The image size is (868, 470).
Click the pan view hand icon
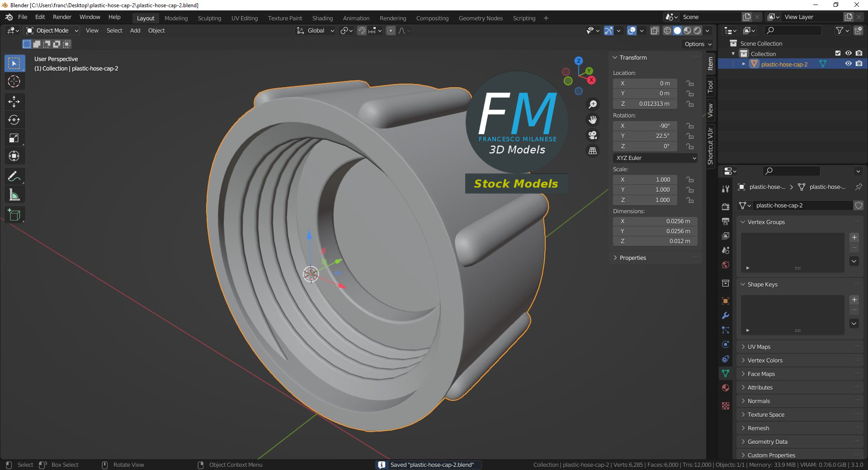coord(592,120)
